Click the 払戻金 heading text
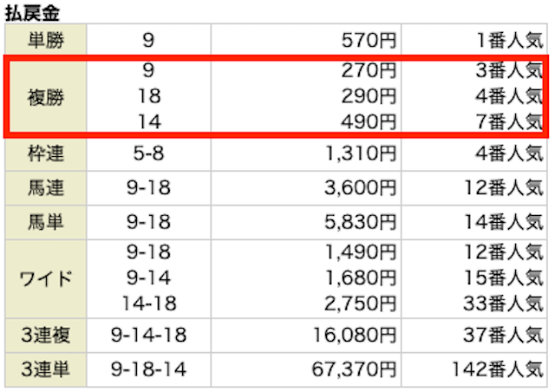This screenshot has width=555, height=392. tap(32, 13)
